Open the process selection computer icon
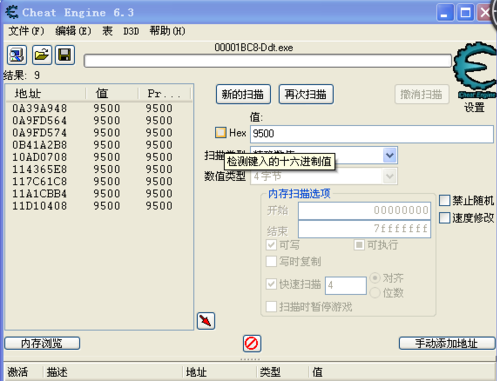Image resolution: width=497 pixels, height=381 pixels. click(x=17, y=55)
